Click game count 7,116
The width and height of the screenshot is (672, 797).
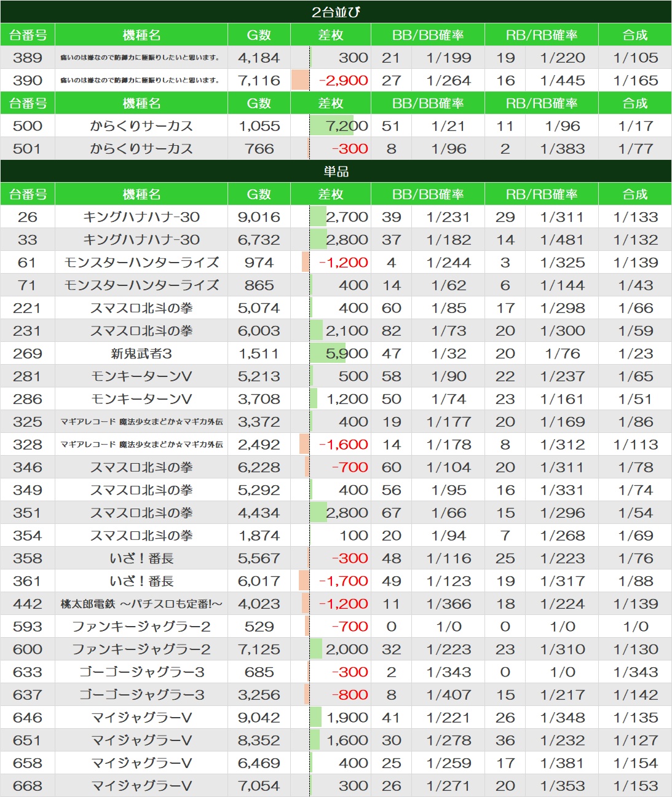[x=259, y=81]
